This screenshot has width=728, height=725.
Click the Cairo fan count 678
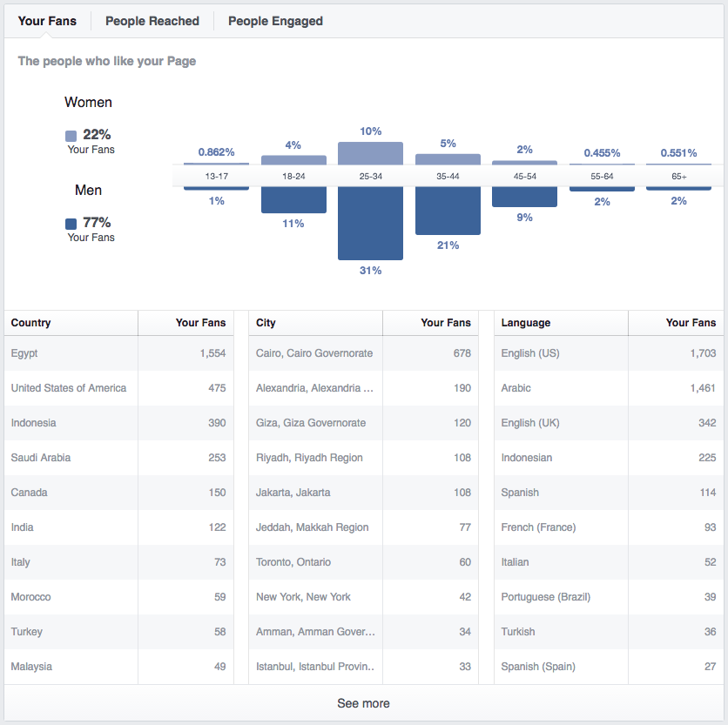point(462,353)
